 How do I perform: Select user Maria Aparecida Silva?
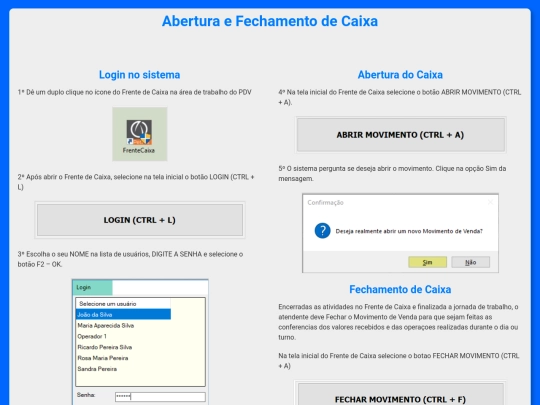tap(105, 325)
